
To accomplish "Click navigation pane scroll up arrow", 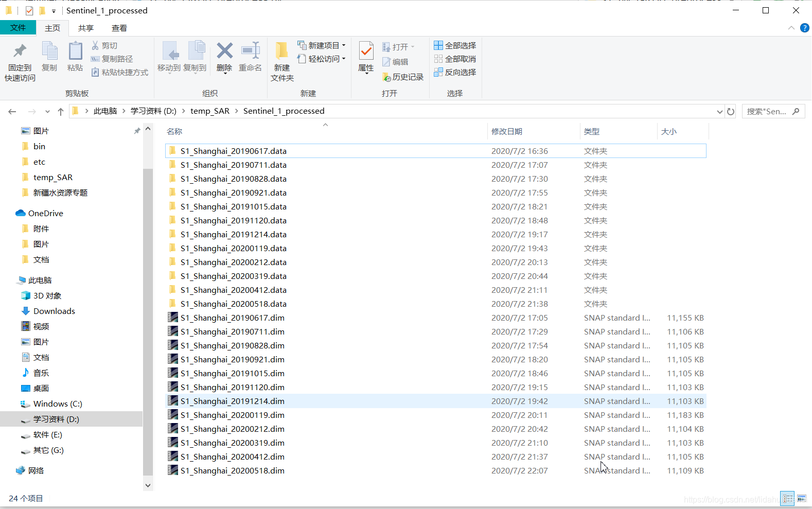I will pyautogui.click(x=148, y=129).
